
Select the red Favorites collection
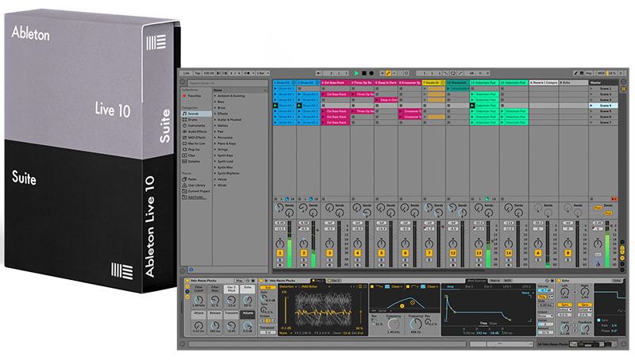coord(191,96)
